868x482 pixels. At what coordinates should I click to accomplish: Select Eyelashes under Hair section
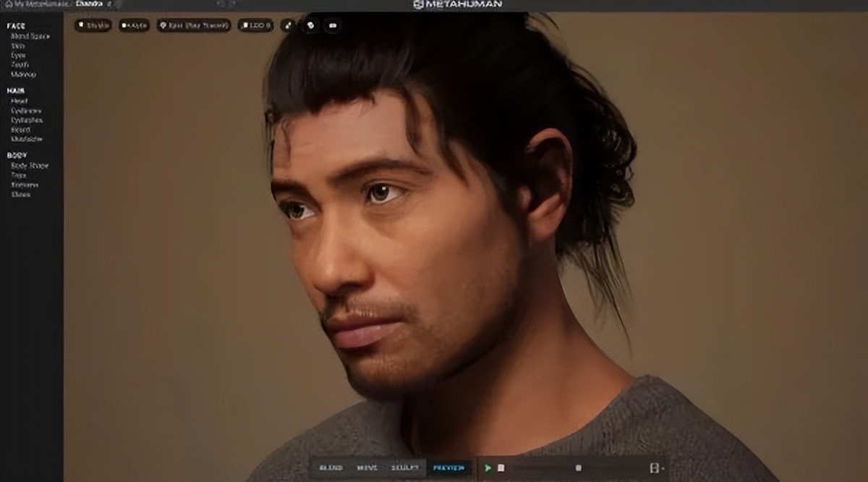point(27,120)
